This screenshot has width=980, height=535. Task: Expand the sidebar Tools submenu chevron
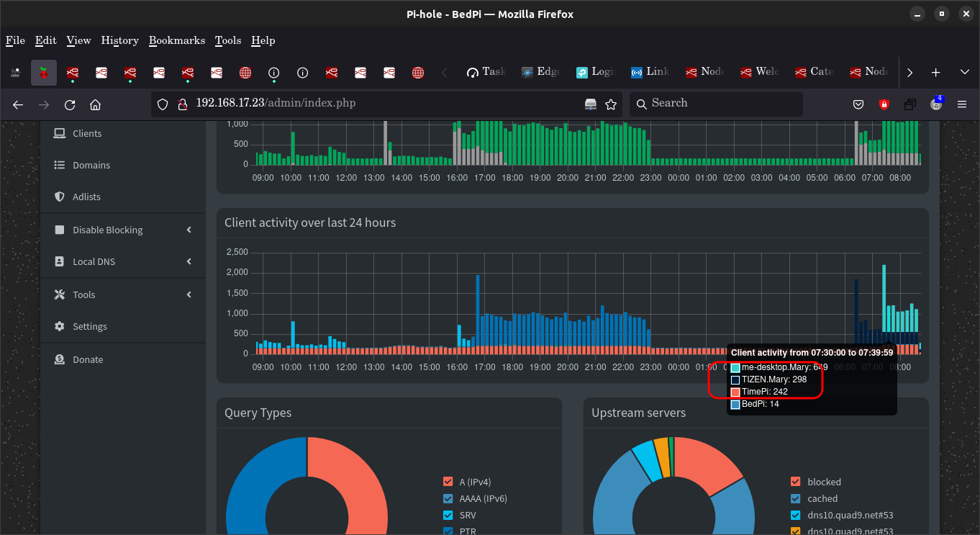tap(189, 295)
